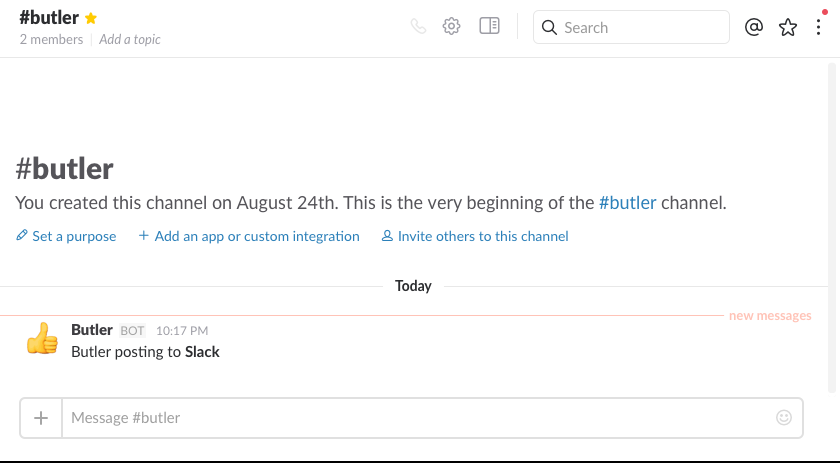Click Add a topic text

click(x=130, y=40)
